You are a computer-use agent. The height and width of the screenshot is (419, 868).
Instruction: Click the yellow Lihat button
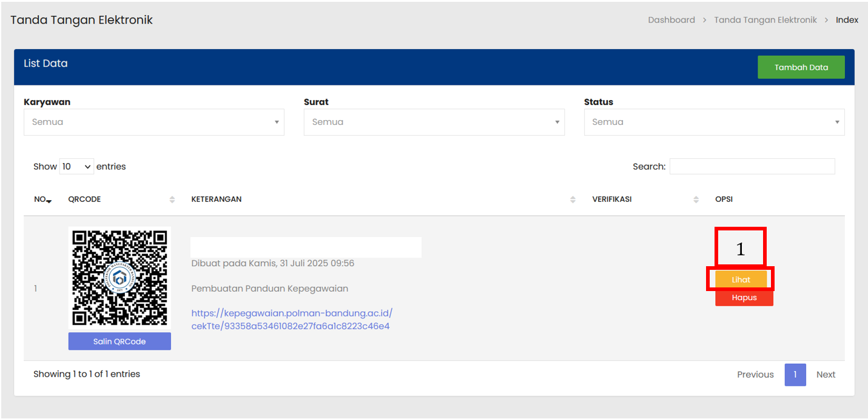[741, 280]
